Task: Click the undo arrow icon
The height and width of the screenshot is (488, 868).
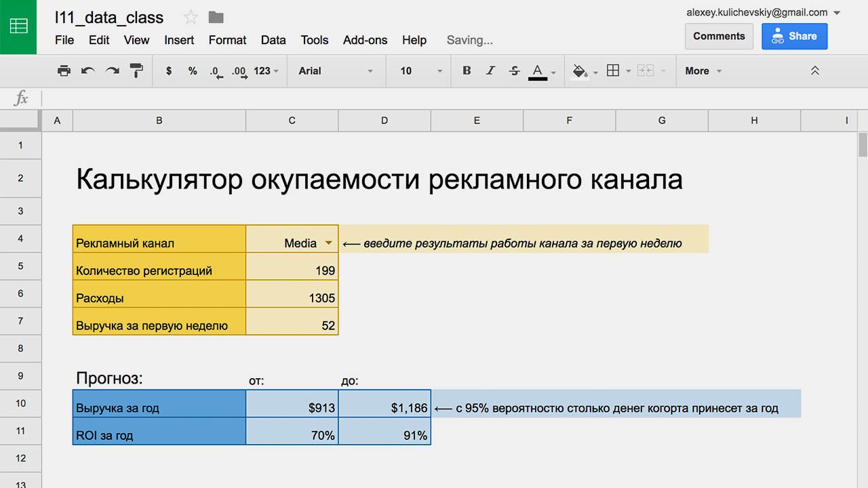Action: (88, 70)
